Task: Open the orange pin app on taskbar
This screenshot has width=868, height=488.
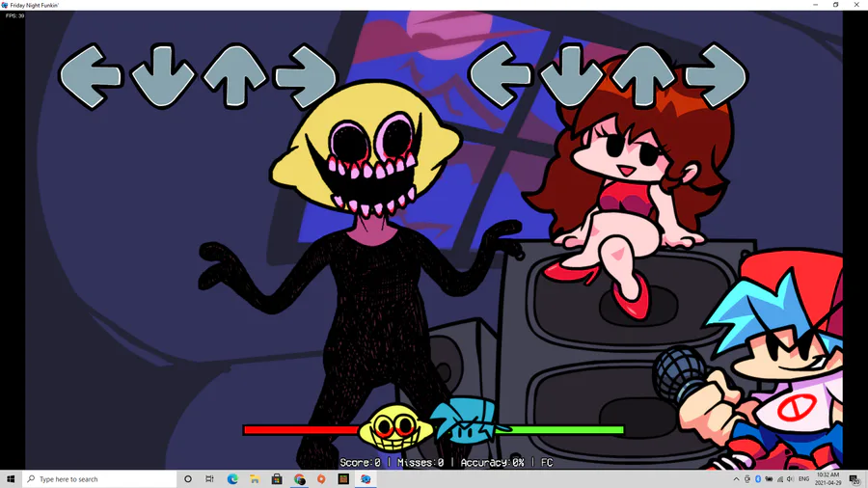Action: tap(321, 479)
